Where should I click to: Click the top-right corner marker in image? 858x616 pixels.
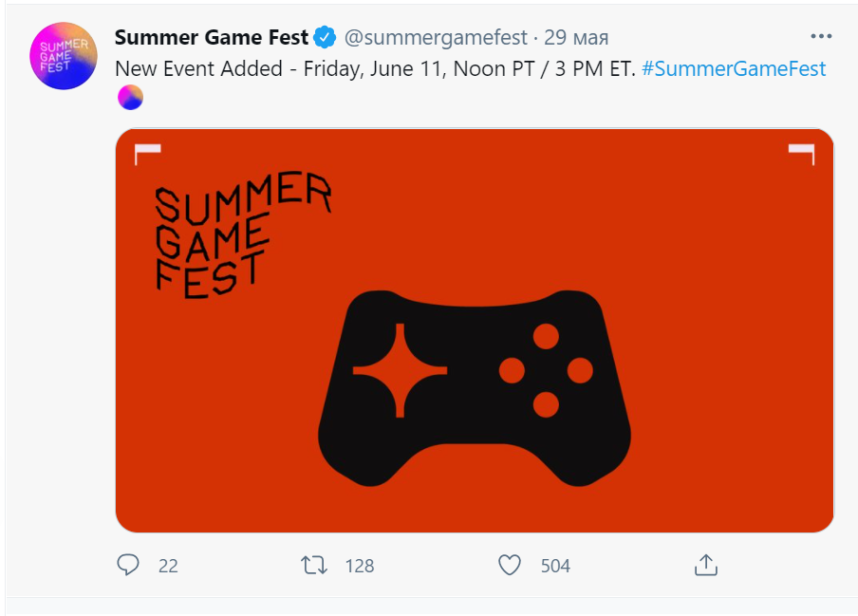tap(802, 151)
